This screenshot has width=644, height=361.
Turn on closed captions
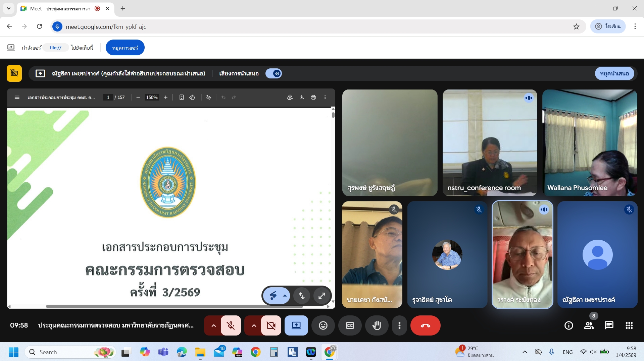(x=350, y=325)
